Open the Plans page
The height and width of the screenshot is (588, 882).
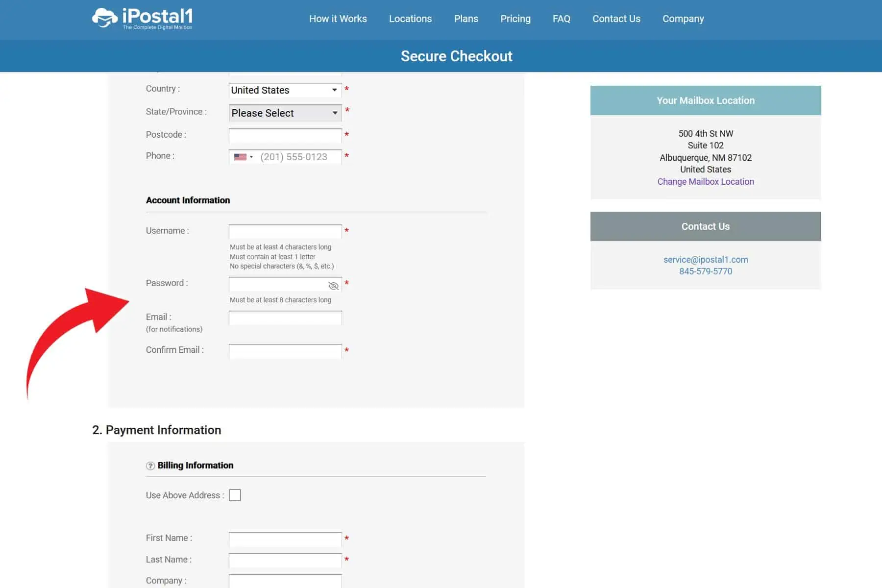466,19
